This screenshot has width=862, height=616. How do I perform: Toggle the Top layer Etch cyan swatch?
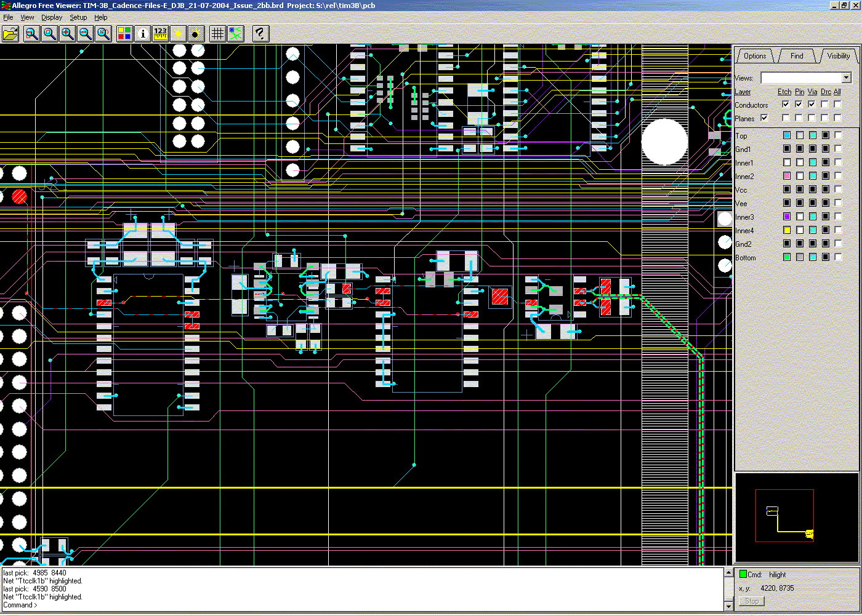click(x=787, y=135)
